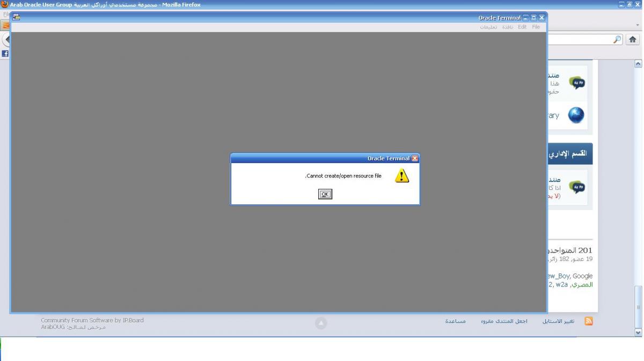Click the Firefox home button
644x361 pixels.
(x=633, y=40)
